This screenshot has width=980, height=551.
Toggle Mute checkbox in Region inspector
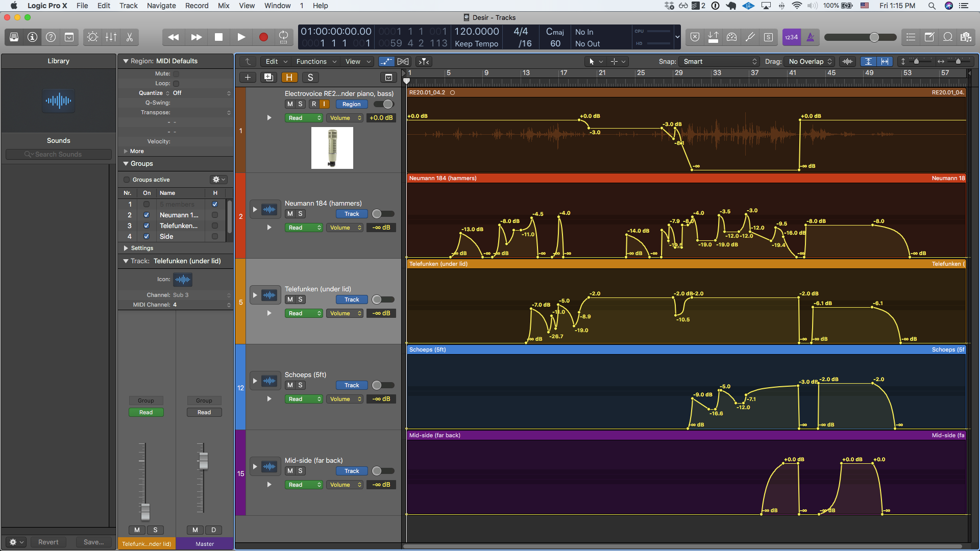176,74
